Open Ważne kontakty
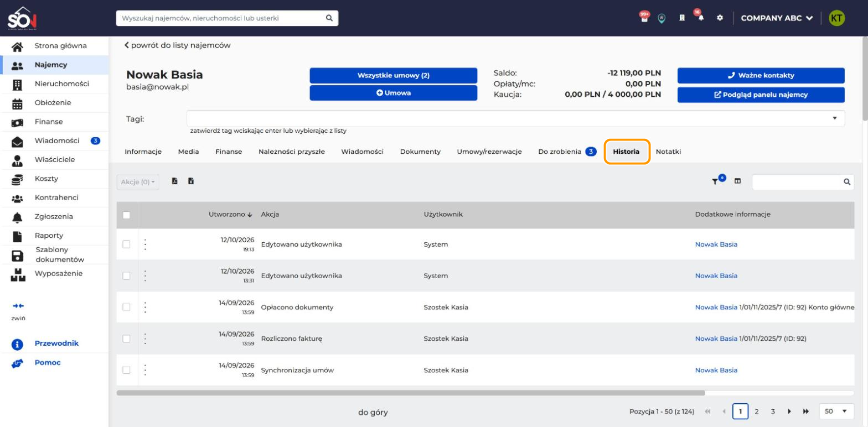 761,76
